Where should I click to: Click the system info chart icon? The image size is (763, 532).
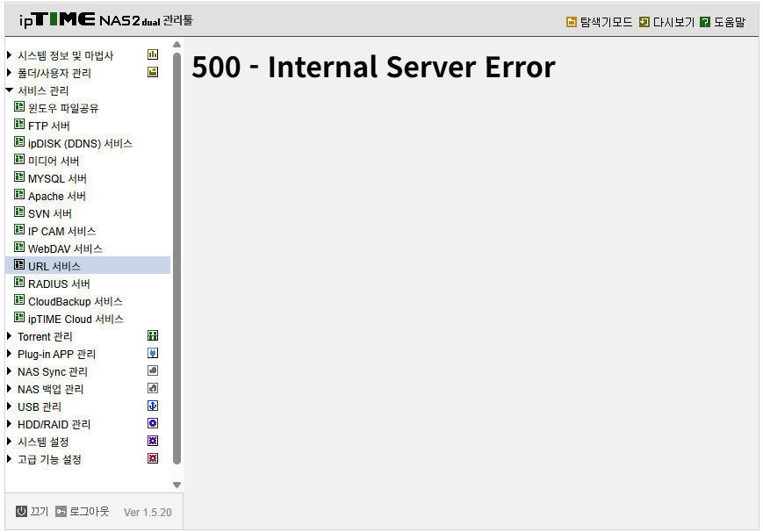click(153, 54)
